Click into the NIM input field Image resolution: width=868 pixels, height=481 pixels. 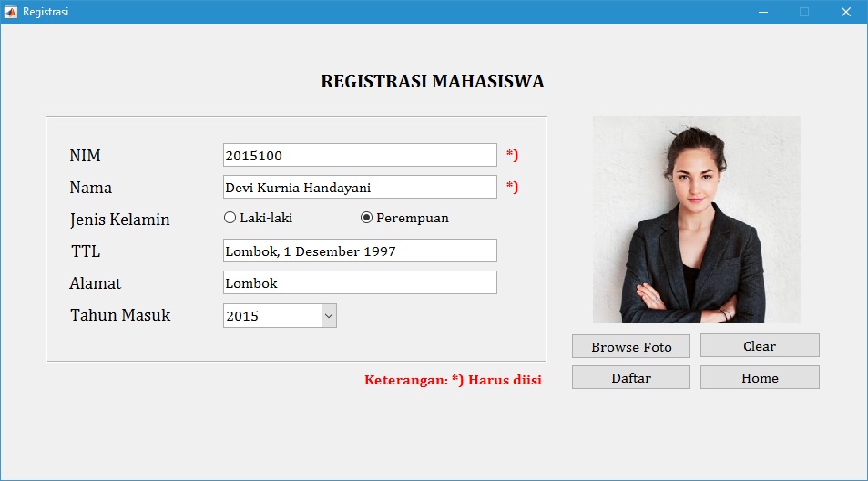tap(360, 155)
